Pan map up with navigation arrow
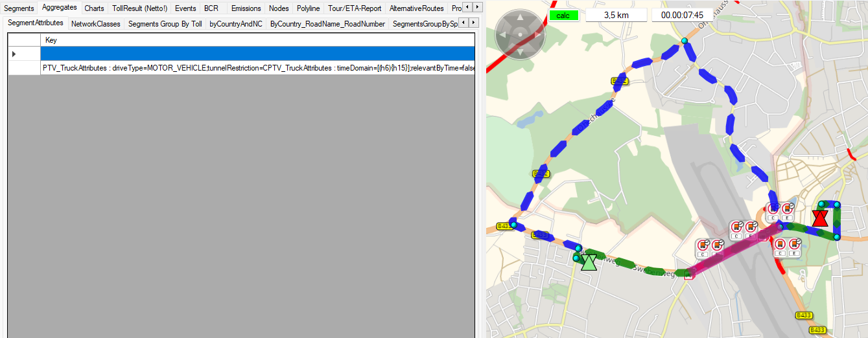868x338 pixels. [x=520, y=16]
